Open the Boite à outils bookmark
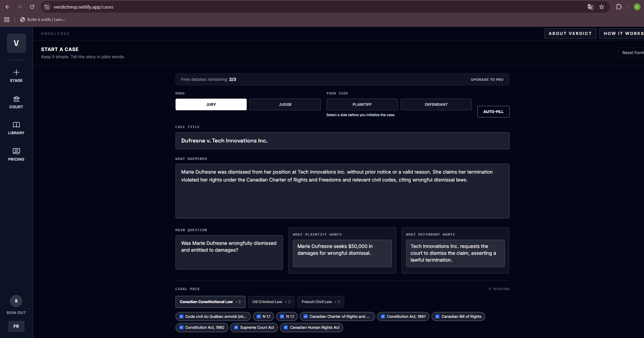 pyautogui.click(x=43, y=20)
